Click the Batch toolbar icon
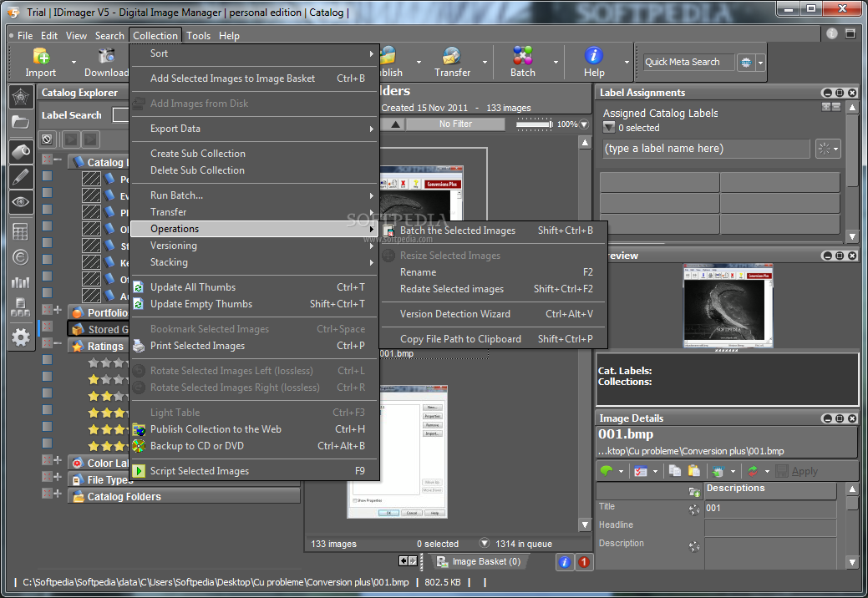This screenshot has width=868, height=598. (x=523, y=56)
